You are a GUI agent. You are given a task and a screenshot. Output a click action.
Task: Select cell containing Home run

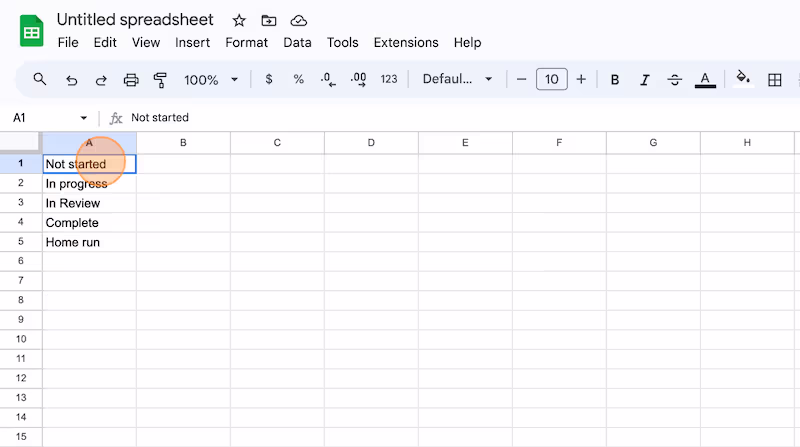[89, 242]
